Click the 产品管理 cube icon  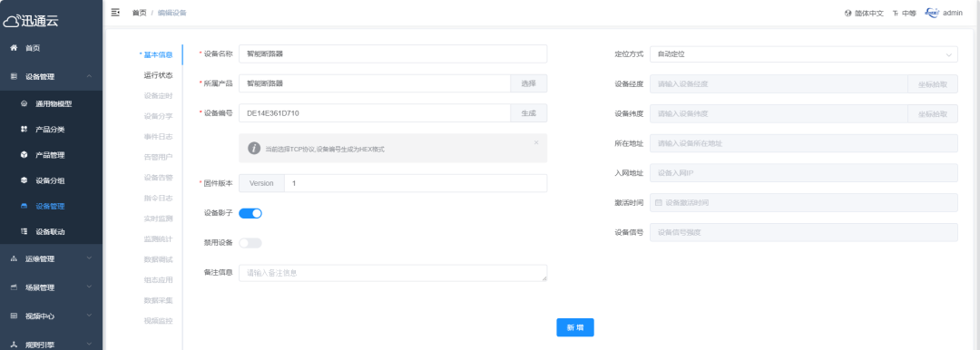tap(24, 155)
